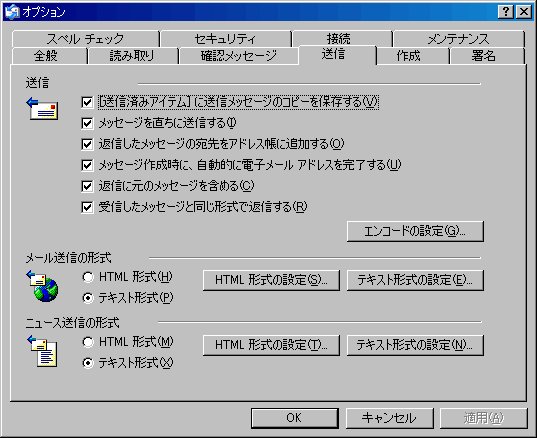This screenshot has height=438, width=537.
Task: Open エンコードの設定(G) dialog
Action: click(415, 231)
